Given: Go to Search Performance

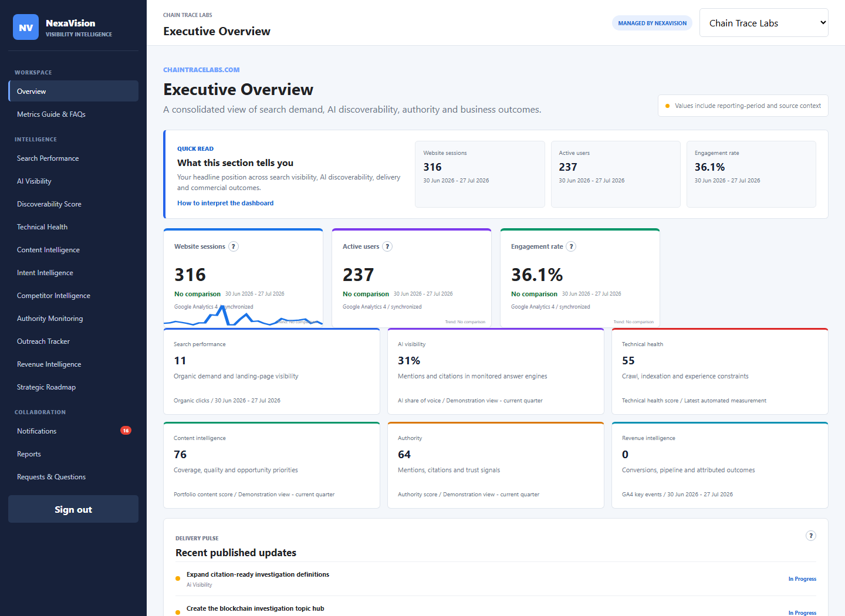Looking at the screenshot, I should 73,158.
